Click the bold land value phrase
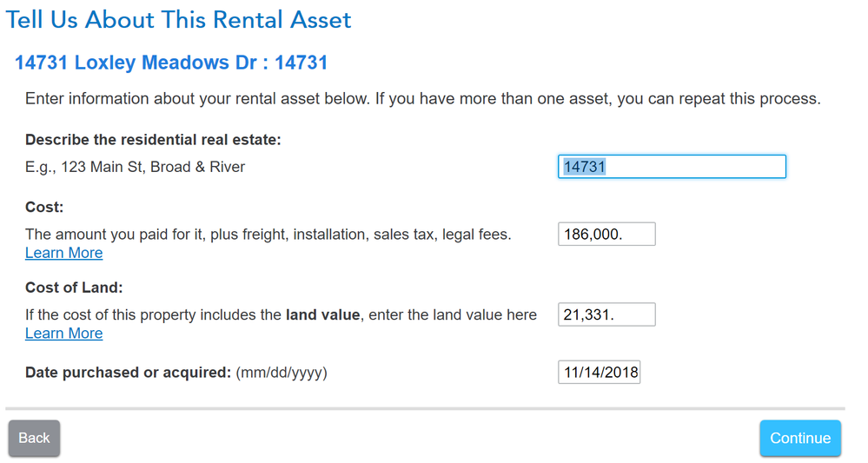 [322, 314]
